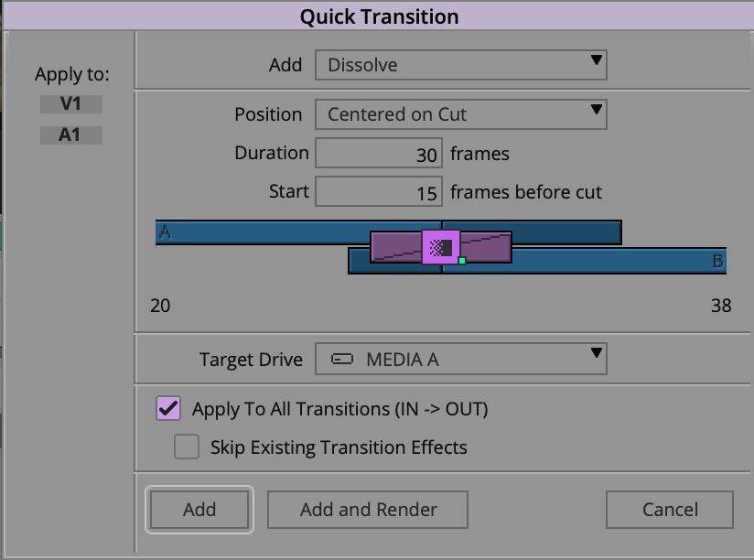This screenshot has height=560, width=754.
Task: Click the Quick Transition title bar
Action: [x=379, y=16]
